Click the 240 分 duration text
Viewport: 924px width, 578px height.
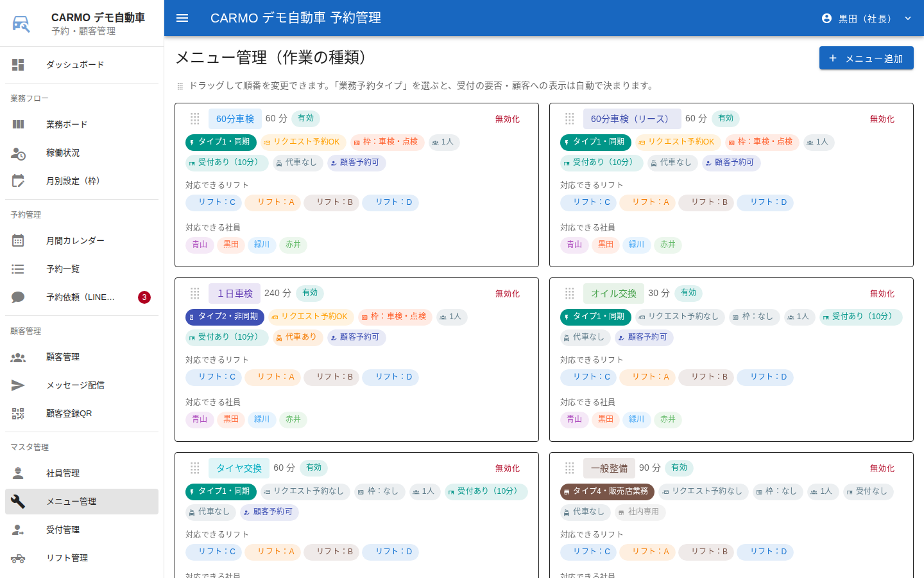[278, 293]
